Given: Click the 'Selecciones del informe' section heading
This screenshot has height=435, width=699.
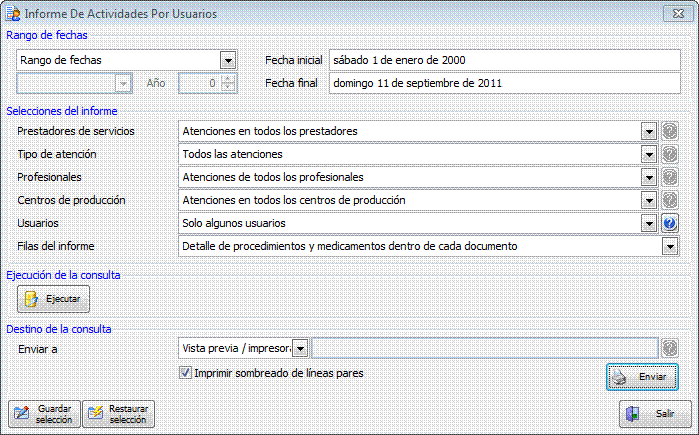Looking at the screenshot, I should pos(62,111).
